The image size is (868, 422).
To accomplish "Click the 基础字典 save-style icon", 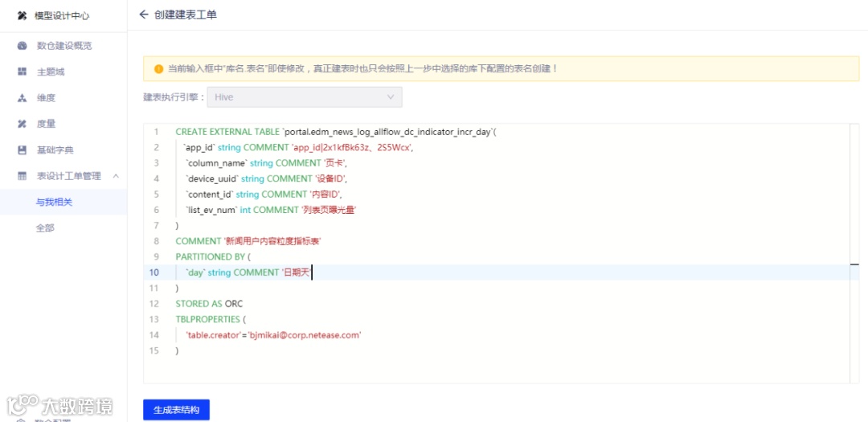I will pyautogui.click(x=23, y=150).
